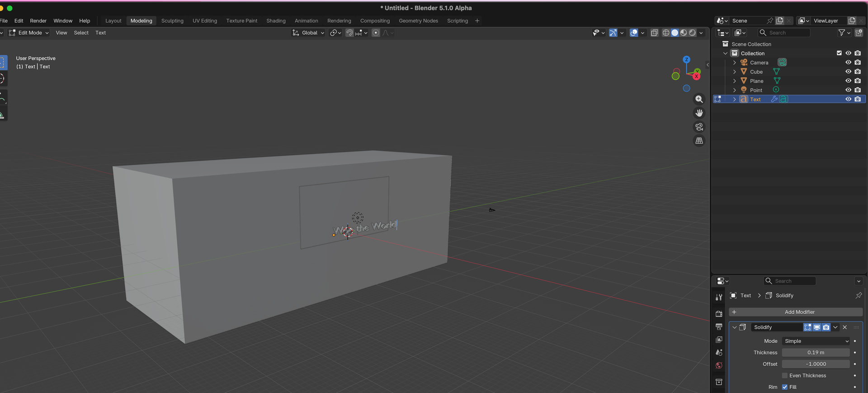Click the viewport zoom magnifier icon

[x=699, y=99]
